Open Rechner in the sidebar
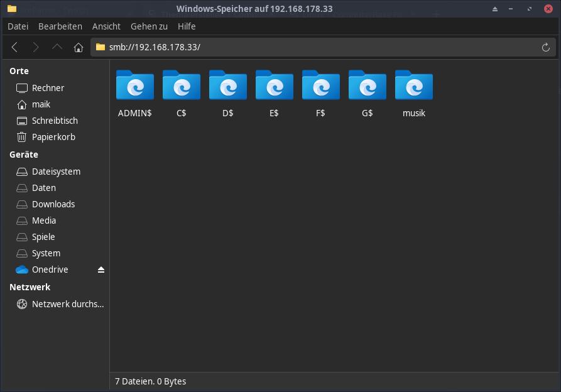 coord(57,88)
